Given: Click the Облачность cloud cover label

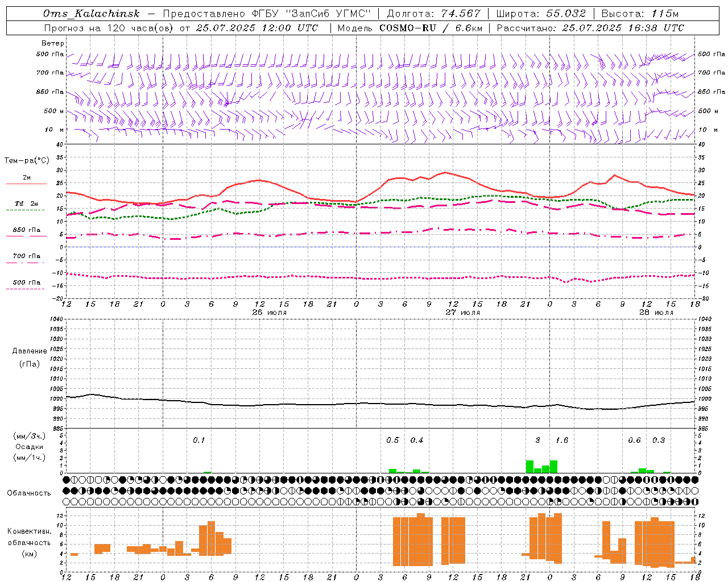Looking at the screenshot, I should [29, 493].
